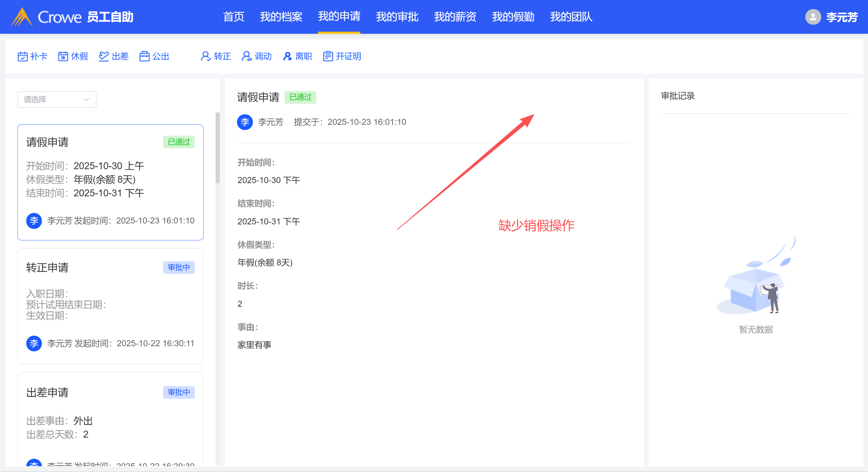Click the 休假 leave icon
The width and height of the screenshot is (868, 472).
point(63,56)
